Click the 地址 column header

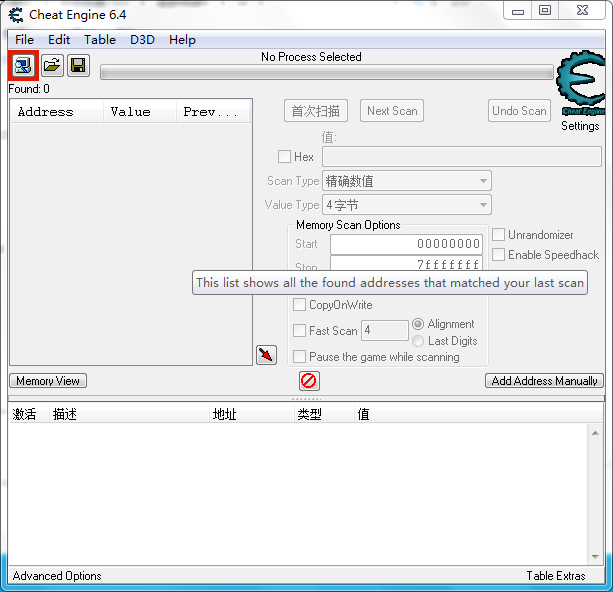coord(251,414)
